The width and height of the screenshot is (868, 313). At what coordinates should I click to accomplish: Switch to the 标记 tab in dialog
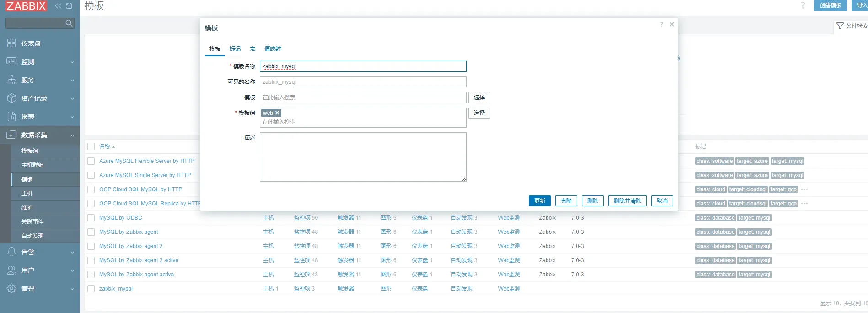(235, 49)
